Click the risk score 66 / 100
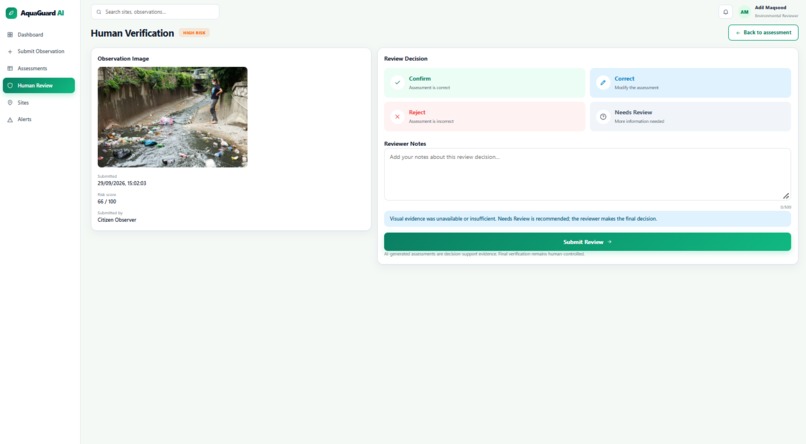Image resolution: width=806 pixels, height=444 pixels. [x=107, y=201]
